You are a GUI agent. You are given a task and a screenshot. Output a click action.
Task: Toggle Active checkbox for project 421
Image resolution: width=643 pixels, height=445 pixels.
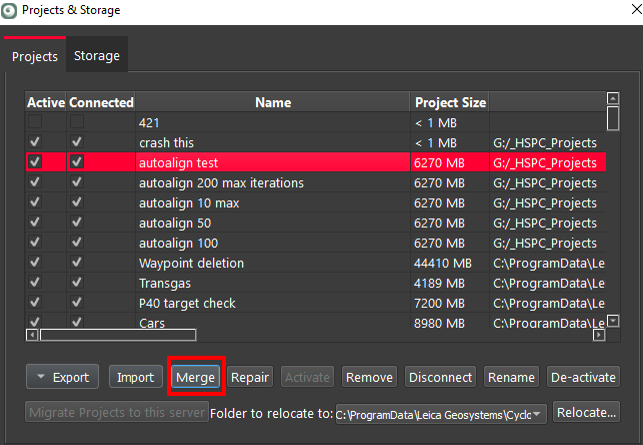35,122
